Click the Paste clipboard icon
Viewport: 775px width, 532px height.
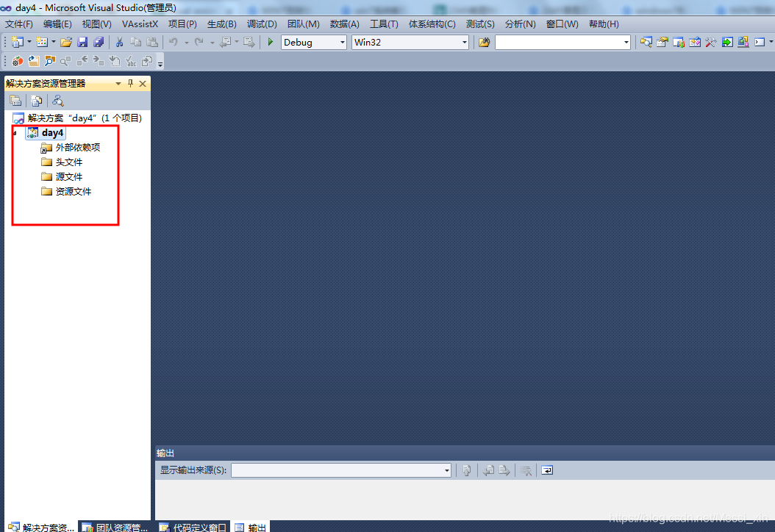click(x=152, y=42)
